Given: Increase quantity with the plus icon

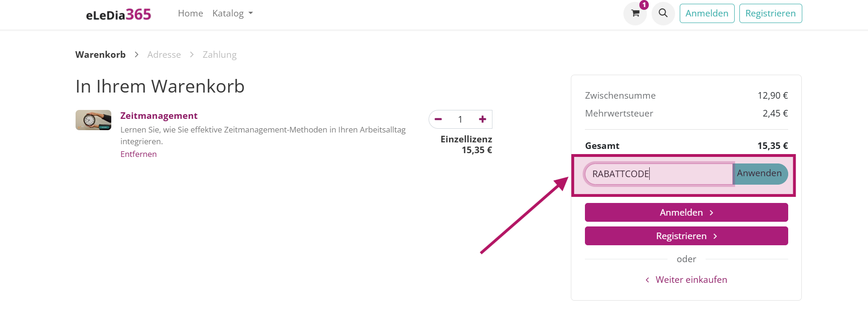Looking at the screenshot, I should pyautogui.click(x=483, y=119).
